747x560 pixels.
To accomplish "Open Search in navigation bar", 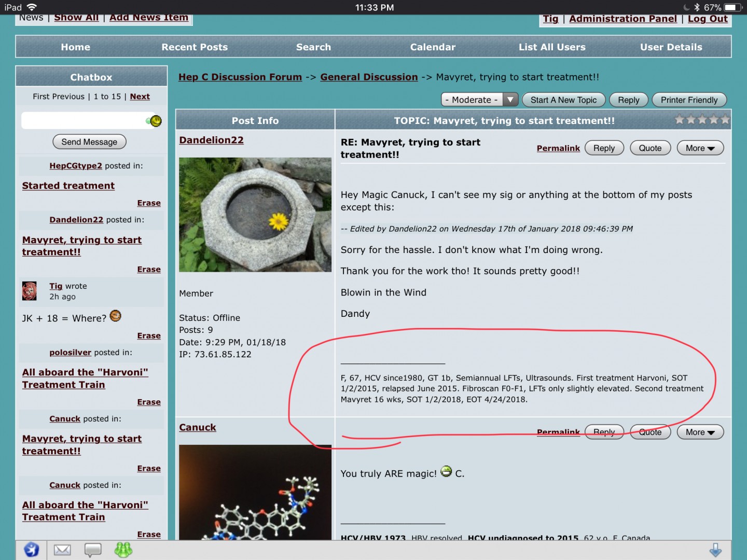I will pos(313,47).
